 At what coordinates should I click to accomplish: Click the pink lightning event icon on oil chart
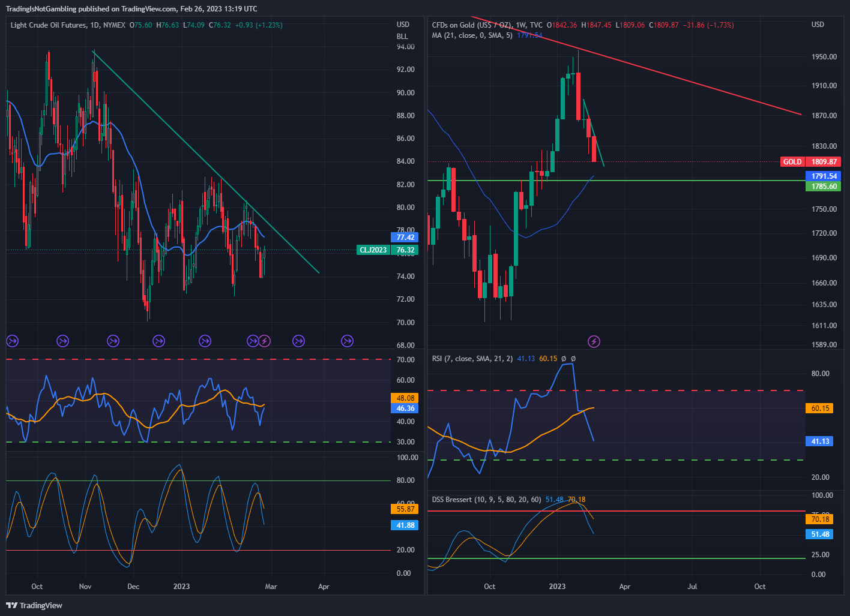tap(265, 341)
